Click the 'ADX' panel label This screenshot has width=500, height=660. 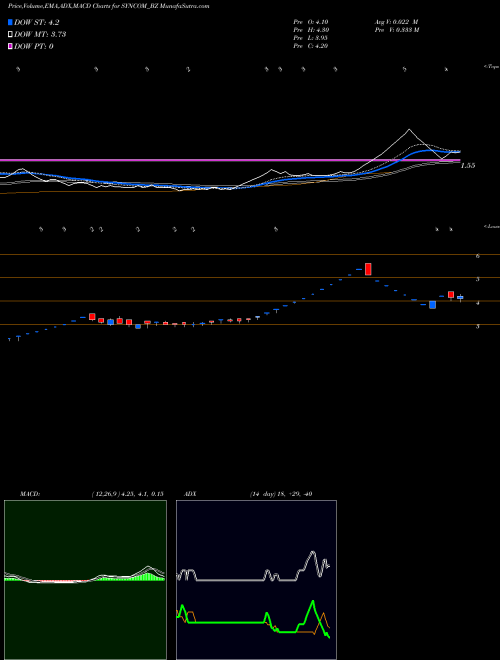pyautogui.click(x=190, y=494)
